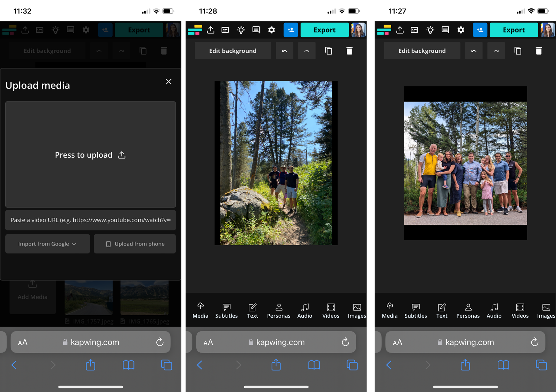Delete the selected photo
This screenshot has width=556, height=392.
tap(349, 51)
